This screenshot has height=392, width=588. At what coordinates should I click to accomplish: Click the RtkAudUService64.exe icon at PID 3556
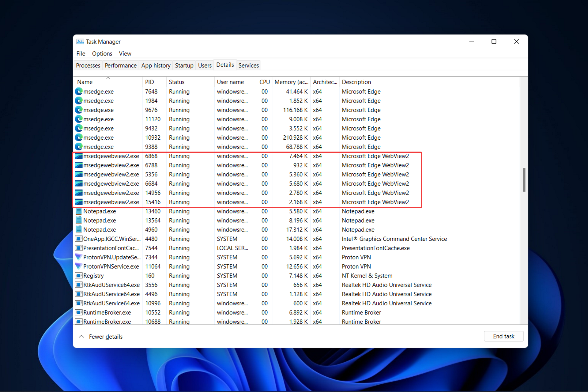pos(80,285)
